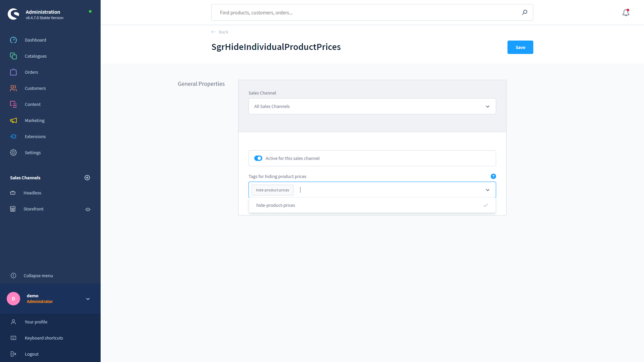Click the Customers people icon
The width and height of the screenshot is (644, 362).
13,88
